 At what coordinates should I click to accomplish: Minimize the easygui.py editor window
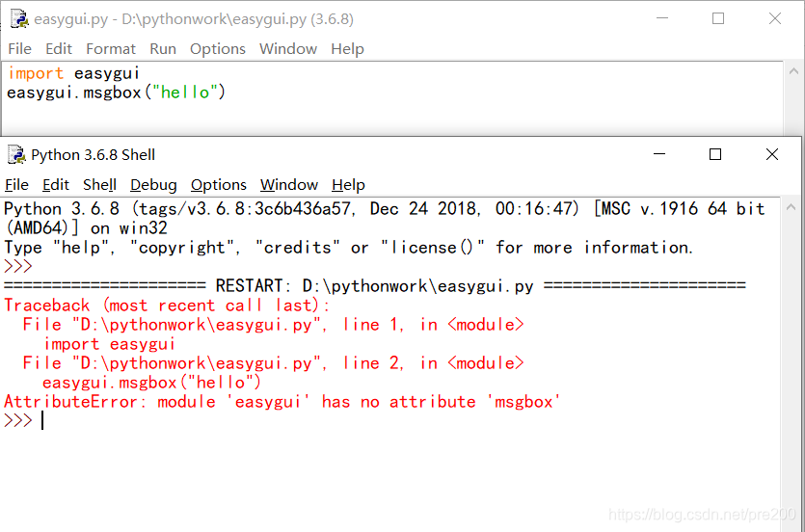click(x=662, y=18)
